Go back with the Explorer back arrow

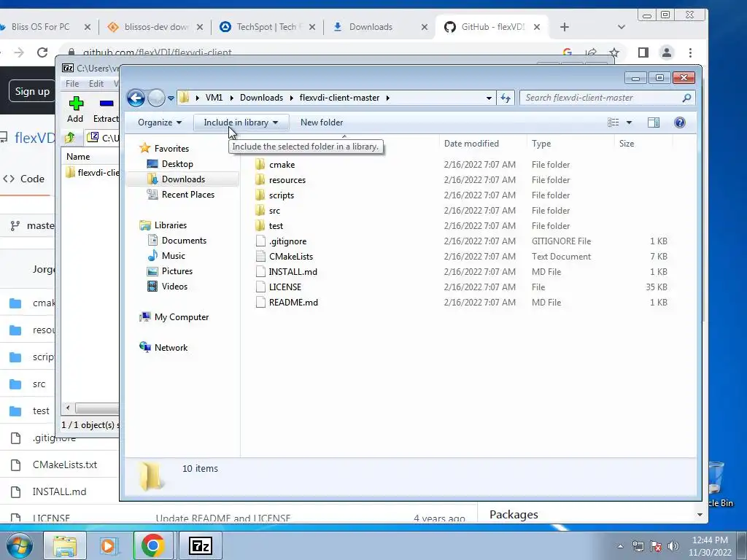coord(136,98)
